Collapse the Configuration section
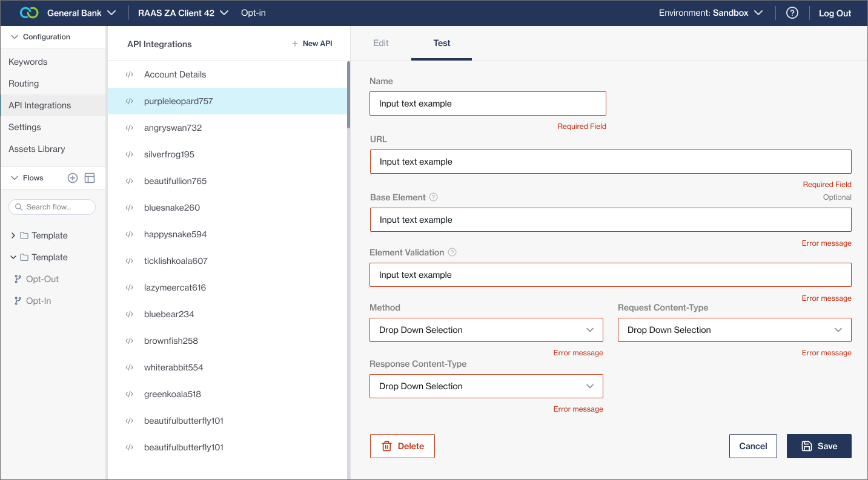This screenshot has height=480, width=868. 15,37
